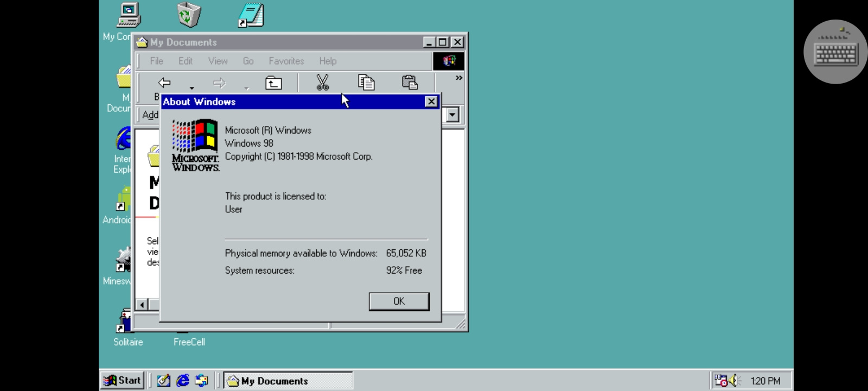Click the Microsoft Windows logo in About dialog
The width and height of the screenshot is (868, 391).
(x=195, y=146)
